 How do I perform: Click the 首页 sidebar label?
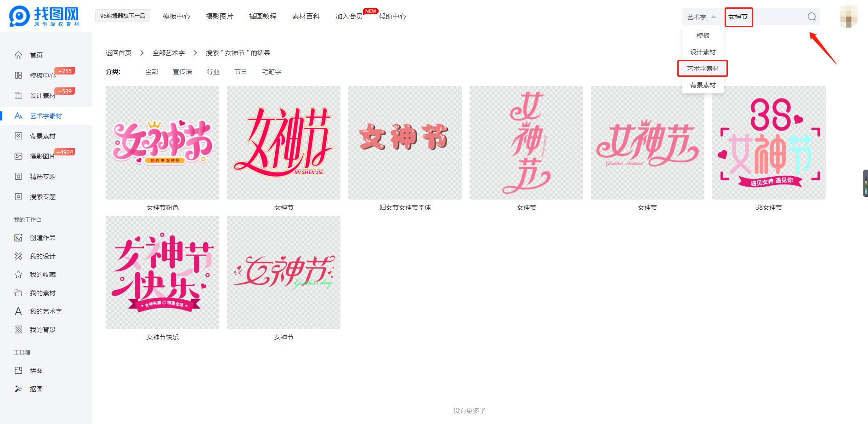coord(36,55)
